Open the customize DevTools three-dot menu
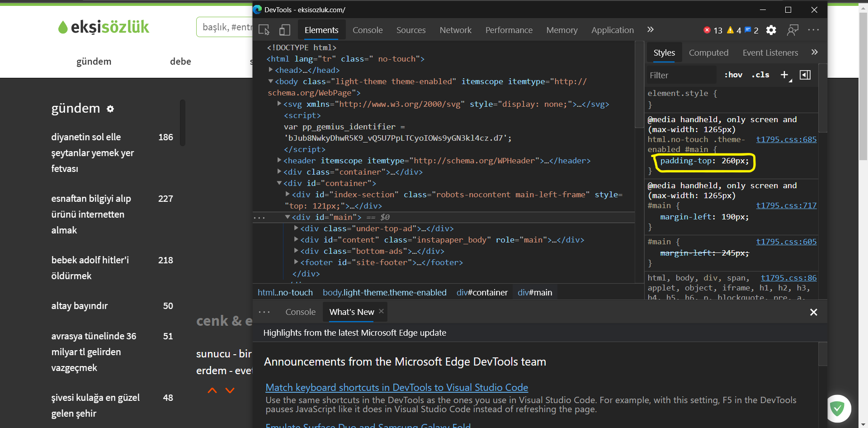The image size is (868, 428). 813,30
